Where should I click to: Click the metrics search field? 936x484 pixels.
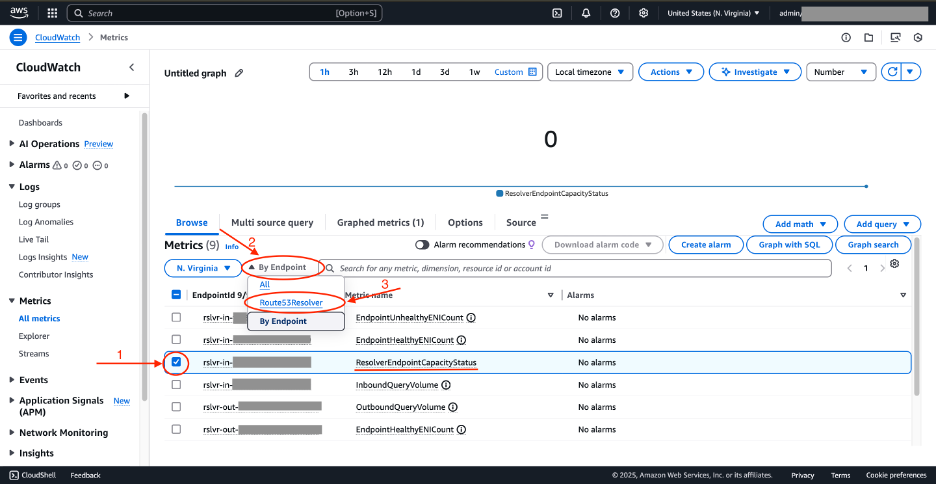click(576, 269)
